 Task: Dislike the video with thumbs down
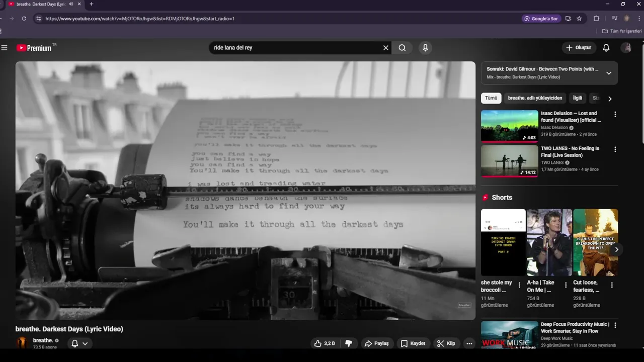(348, 343)
